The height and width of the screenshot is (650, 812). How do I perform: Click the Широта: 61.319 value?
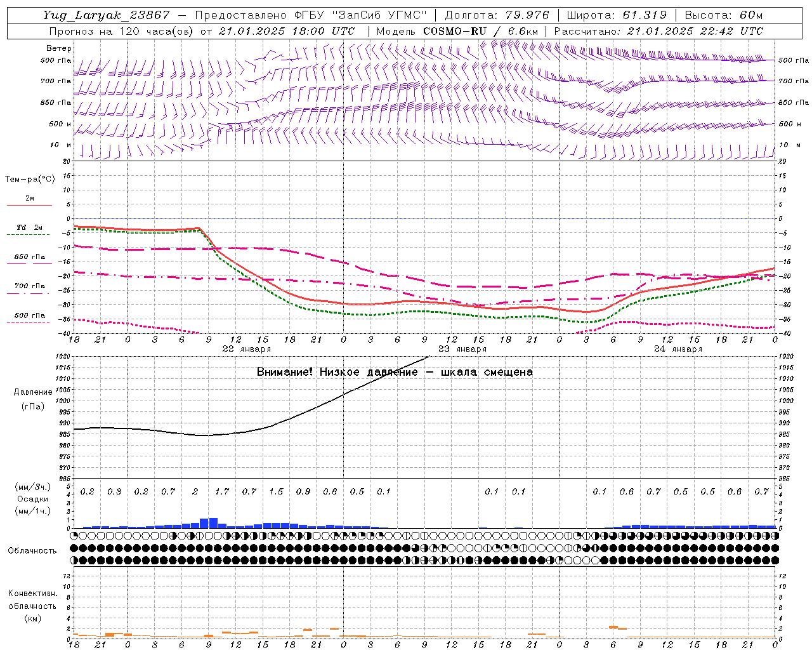[x=617, y=15]
